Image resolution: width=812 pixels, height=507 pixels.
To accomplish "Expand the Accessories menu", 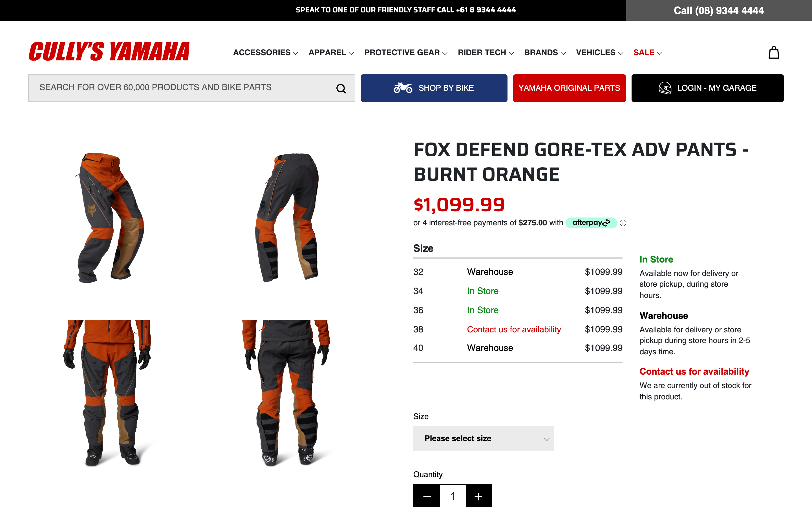I will 265,53.
